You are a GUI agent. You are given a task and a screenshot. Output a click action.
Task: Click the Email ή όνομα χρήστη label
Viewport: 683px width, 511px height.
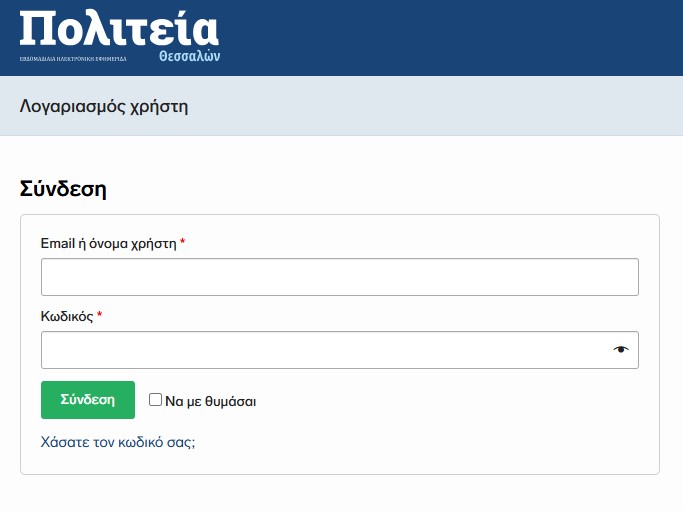point(108,243)
